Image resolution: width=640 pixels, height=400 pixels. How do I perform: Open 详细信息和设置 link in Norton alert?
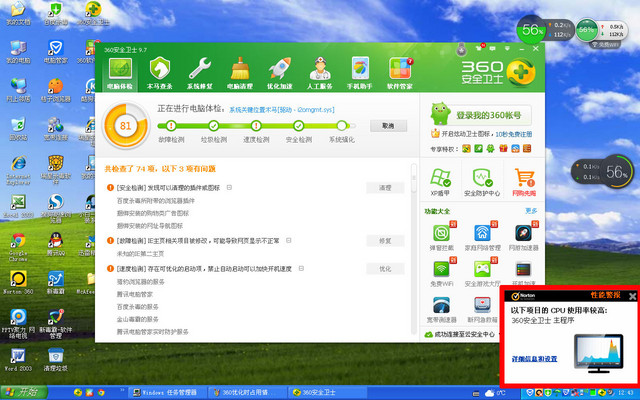tap(534, 358)
